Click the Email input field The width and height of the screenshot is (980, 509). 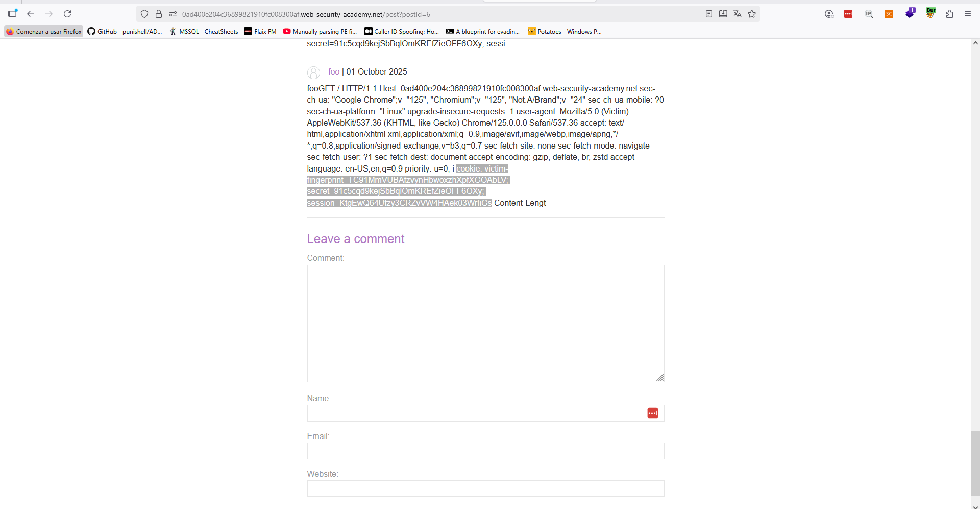point(485,451)
